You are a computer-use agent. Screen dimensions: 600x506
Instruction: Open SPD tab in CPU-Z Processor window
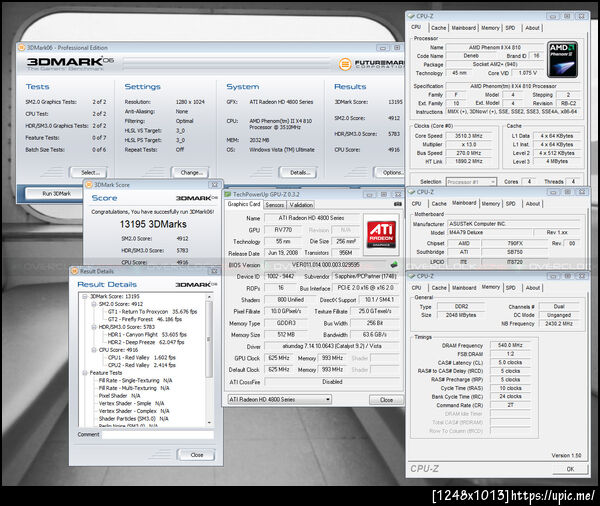point(510,28)
